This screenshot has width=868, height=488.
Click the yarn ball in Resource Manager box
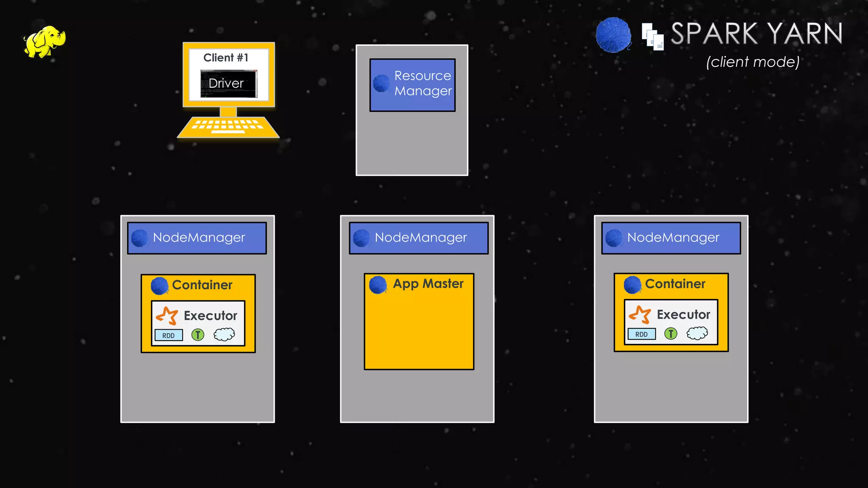point(381,83)
